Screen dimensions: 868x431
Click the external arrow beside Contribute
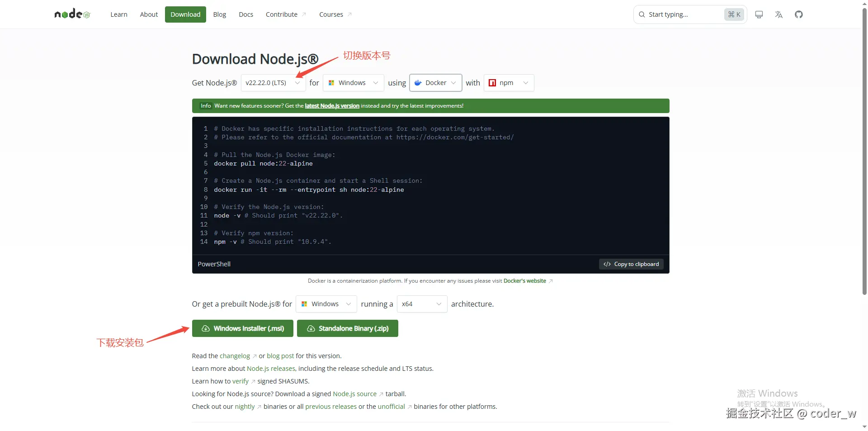[304, 14]
